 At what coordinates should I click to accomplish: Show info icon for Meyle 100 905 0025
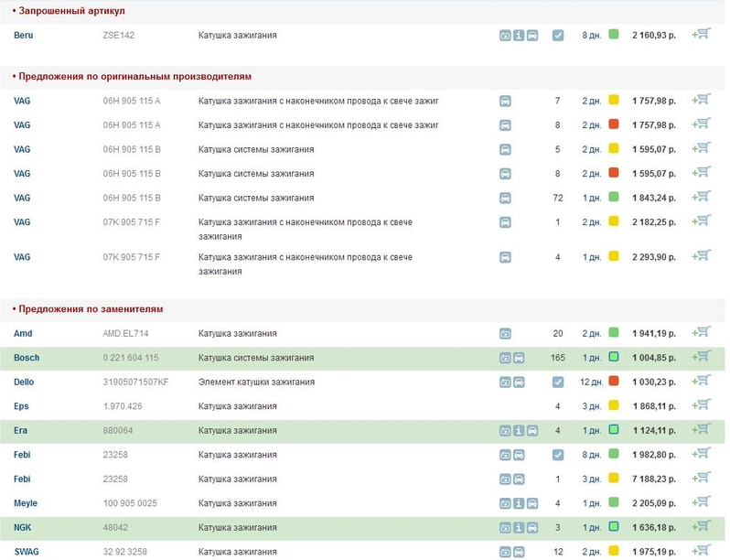point(518,503)
